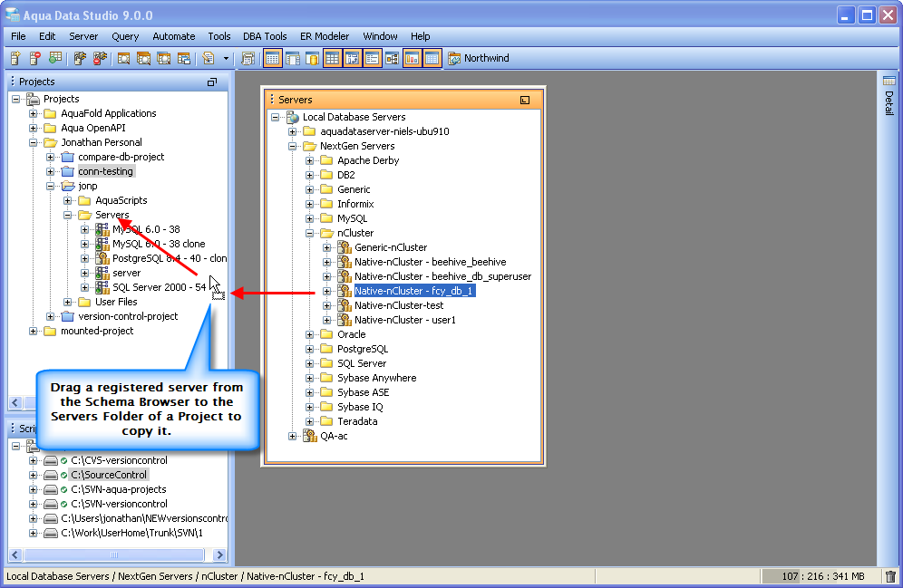Select Native-nCluster - beehive_beehive server
Image resolution: width=903 pixels, height=588 pixels.
[x=430, y=262]
